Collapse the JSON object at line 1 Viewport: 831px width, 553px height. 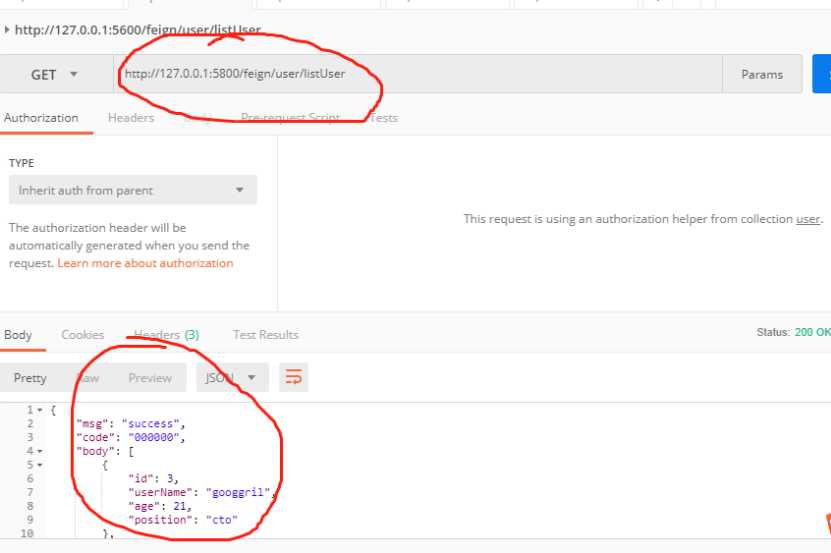click(40, 410)
